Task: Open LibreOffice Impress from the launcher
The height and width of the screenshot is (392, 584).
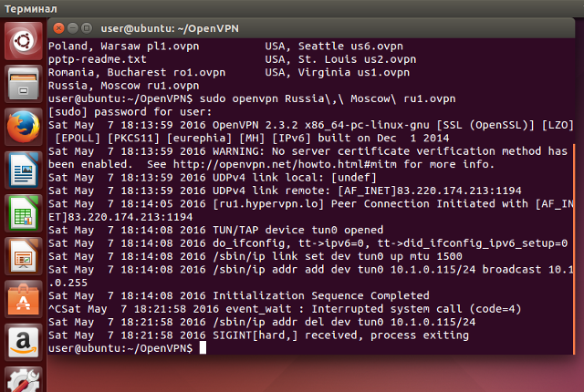Action: pyautogui.click(x=24, y=256)
